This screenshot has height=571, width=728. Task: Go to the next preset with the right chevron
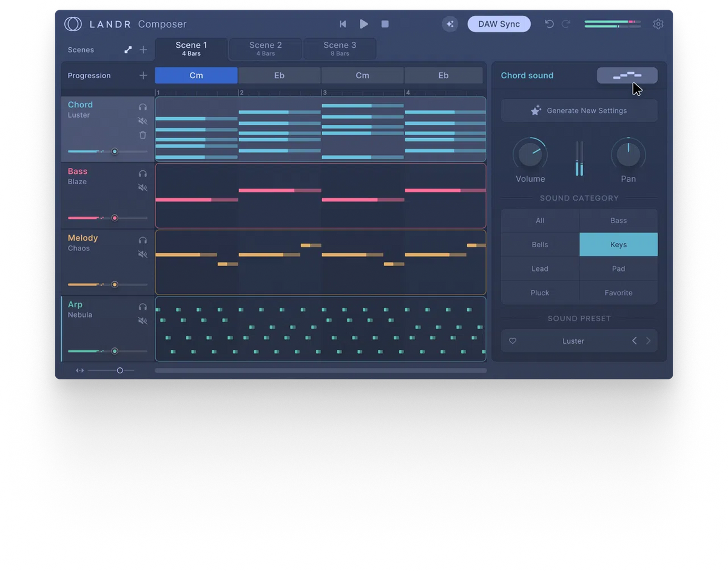point(647,341)
